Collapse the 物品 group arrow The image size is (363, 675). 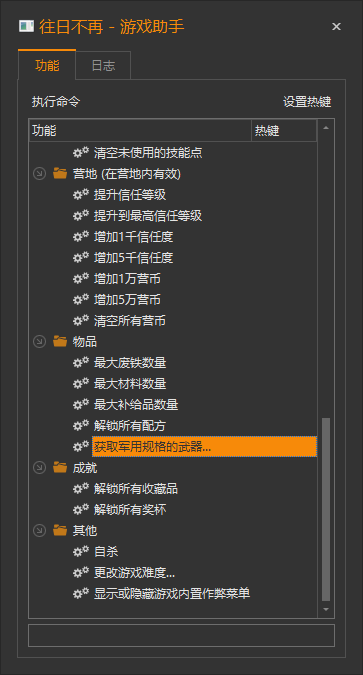click(39, 342)
